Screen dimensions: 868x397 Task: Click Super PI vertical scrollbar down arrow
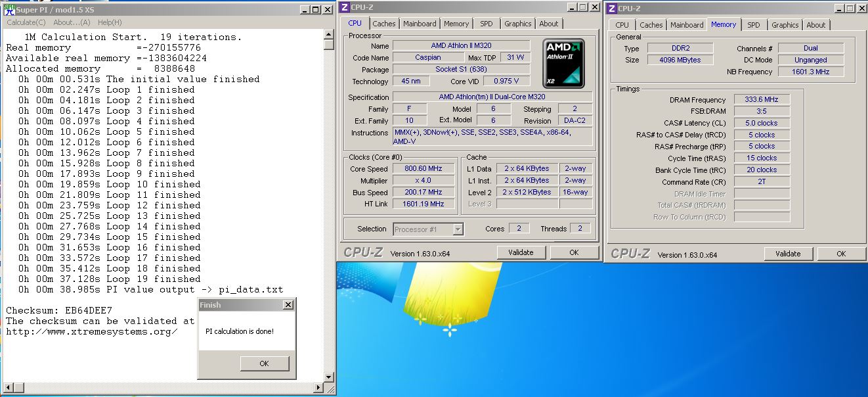329,377
